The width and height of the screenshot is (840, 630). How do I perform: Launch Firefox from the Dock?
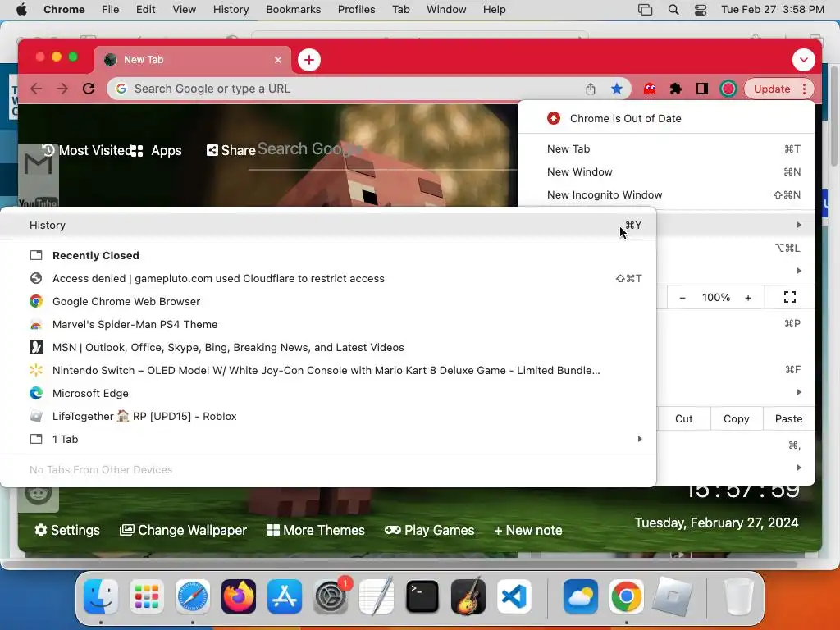[x=239, y=596]
